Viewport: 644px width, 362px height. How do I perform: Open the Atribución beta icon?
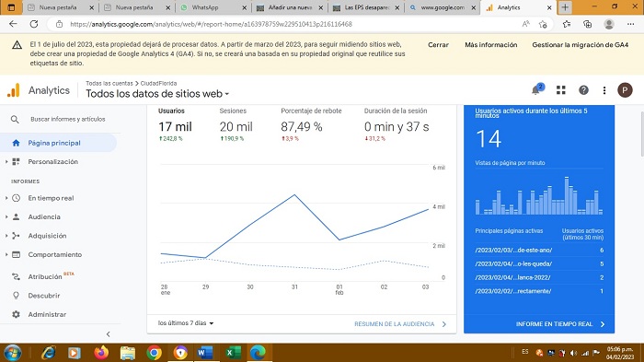16,277
